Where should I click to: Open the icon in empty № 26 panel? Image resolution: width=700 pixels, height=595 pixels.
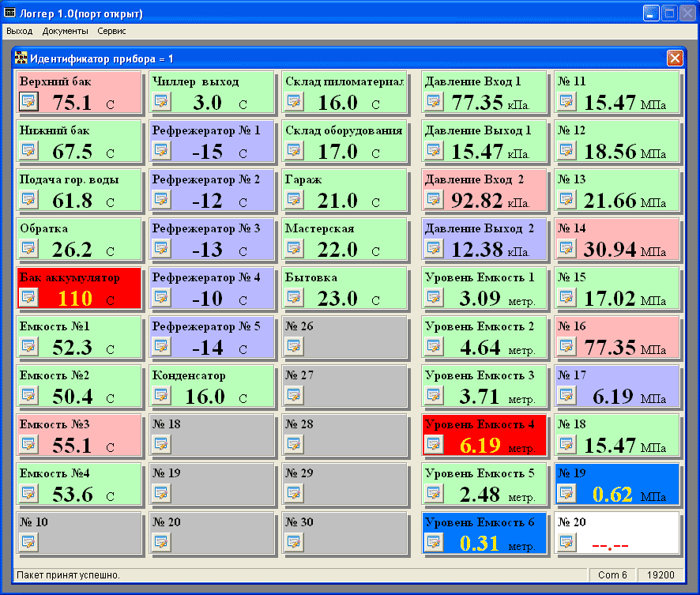tap(294, 345)
